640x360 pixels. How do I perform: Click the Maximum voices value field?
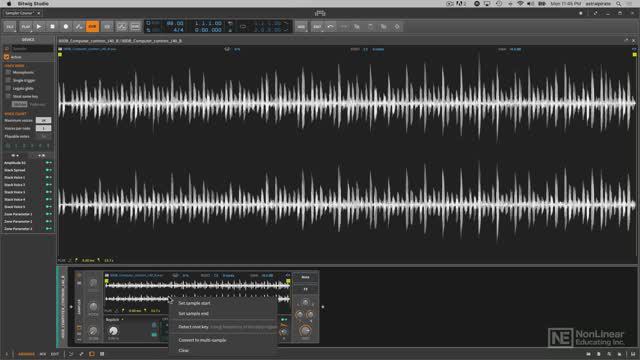[43, 120]
